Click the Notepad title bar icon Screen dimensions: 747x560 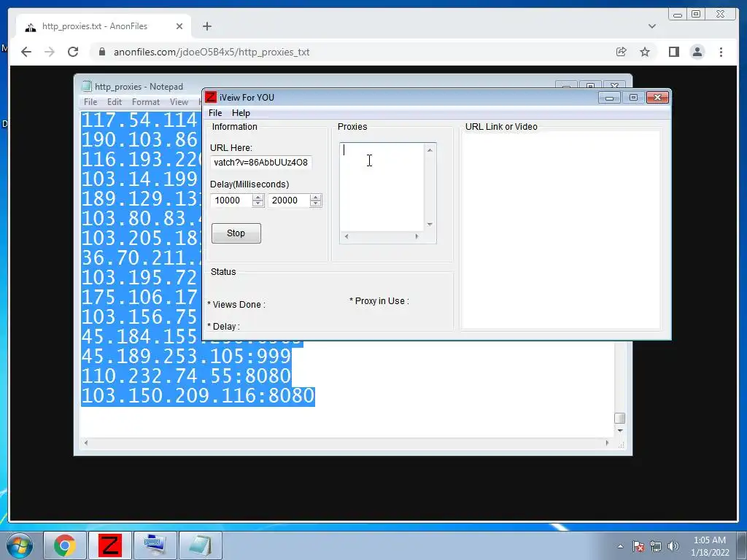86,86
